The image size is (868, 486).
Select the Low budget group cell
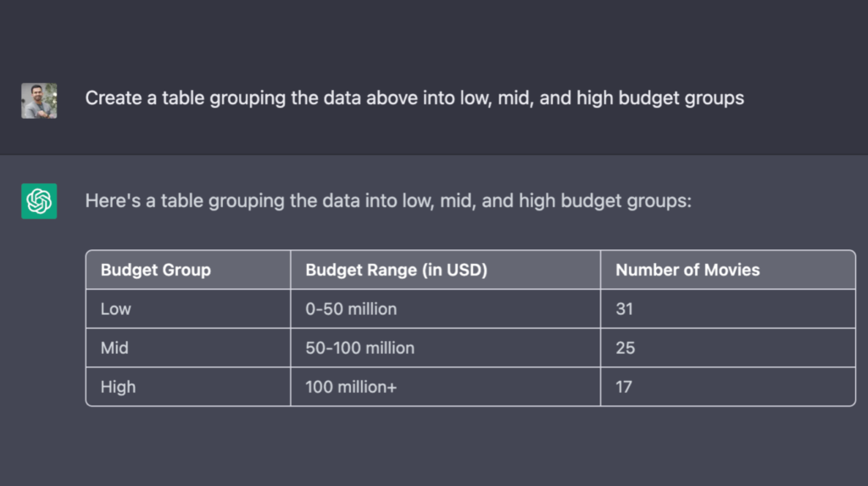pos(188,309)
